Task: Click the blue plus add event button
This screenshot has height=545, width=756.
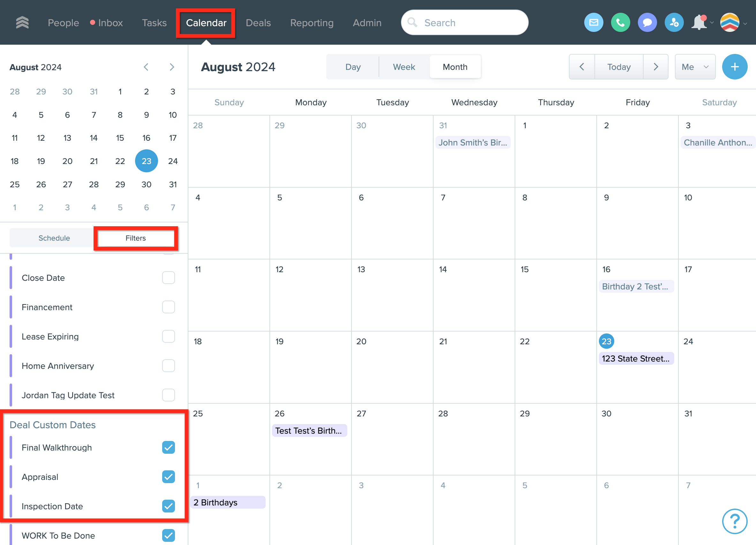Action: 735,67
